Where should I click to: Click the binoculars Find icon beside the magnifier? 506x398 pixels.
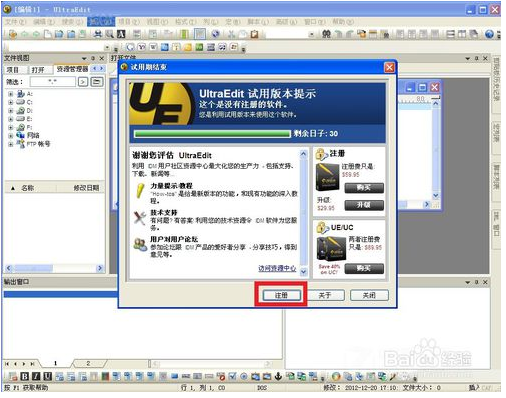[x=98, y=34]
